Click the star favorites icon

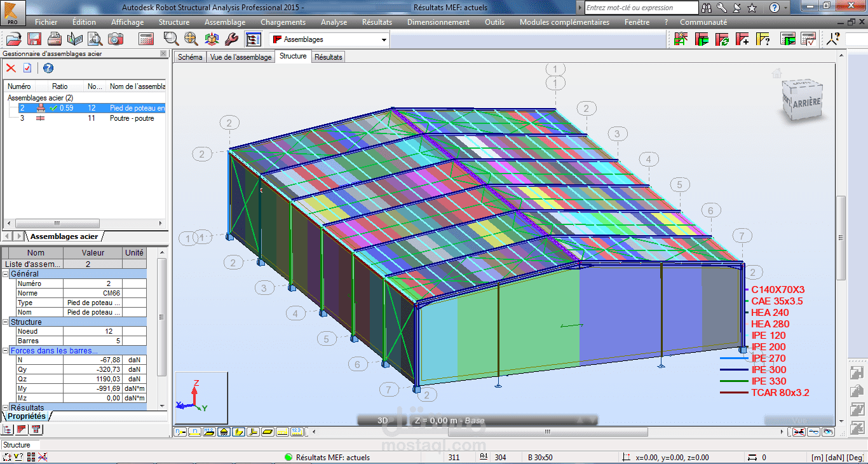752,8
